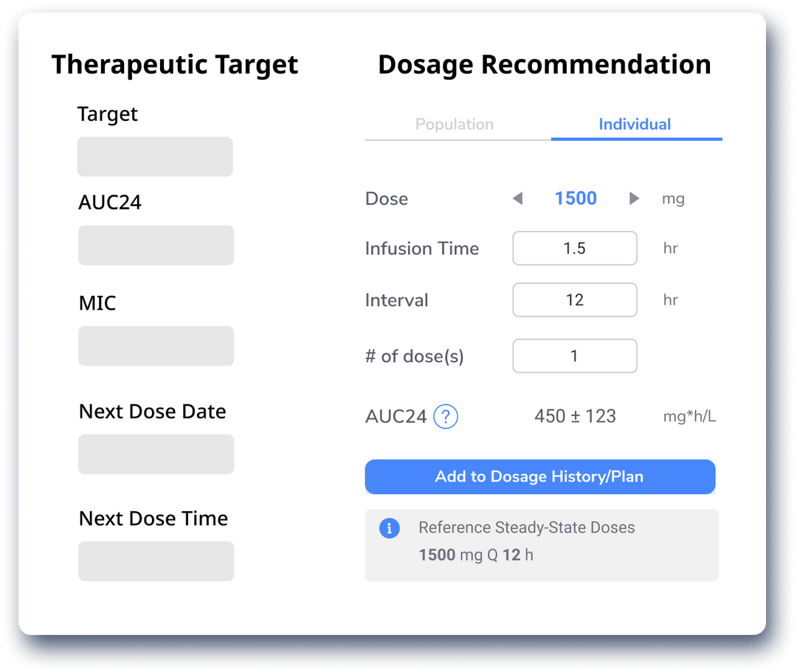Viewport: 797px width, 672px height.
Task: Switch to the Population tab
Action: click(x=455, y=124)
